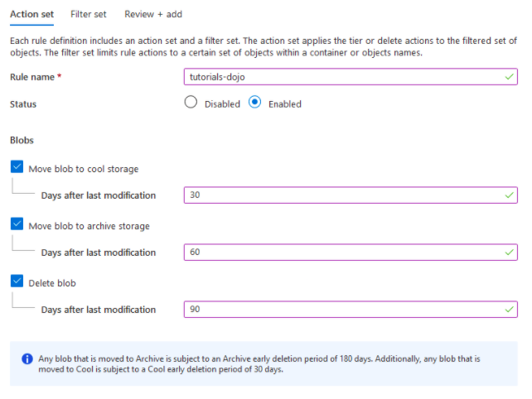Click the archive storage days field showing 60
The width and height of the screenshot is (532, 399).
[x=340, y=252]
